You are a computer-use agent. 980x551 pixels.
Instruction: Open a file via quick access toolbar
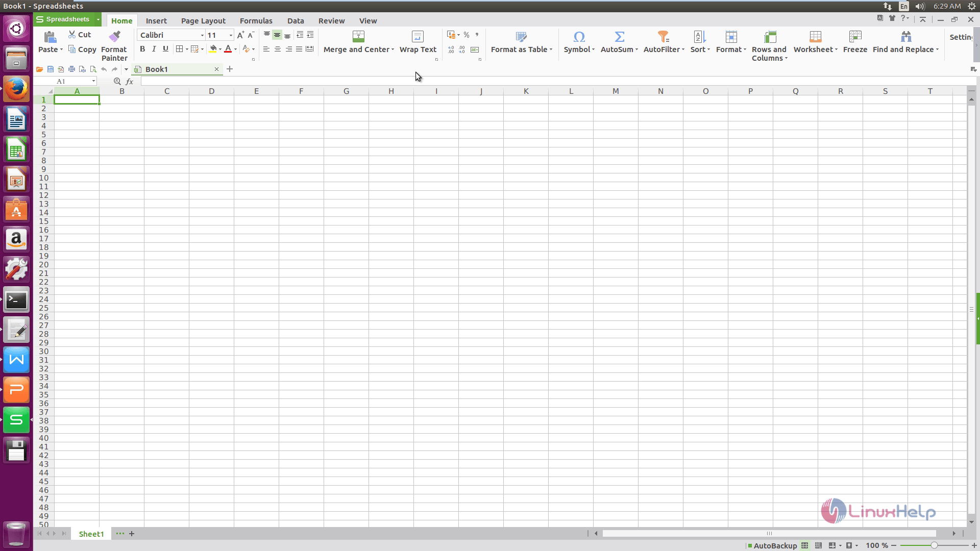[40, 69]
